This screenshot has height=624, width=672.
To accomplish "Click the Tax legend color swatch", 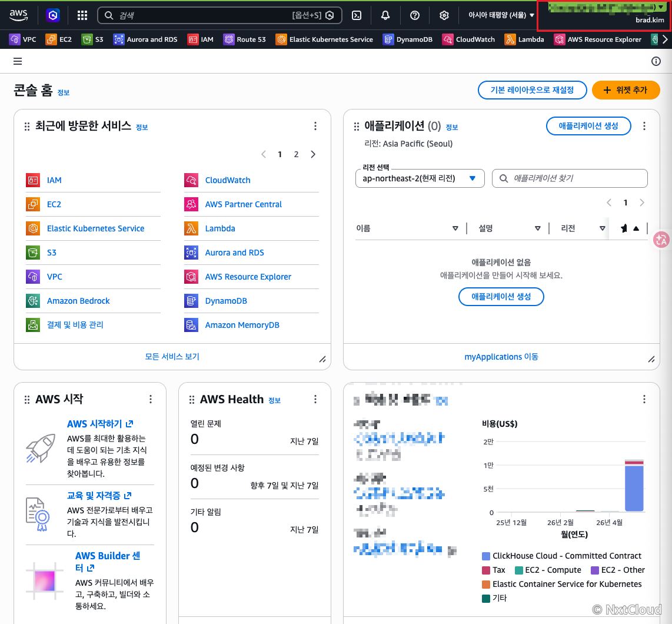I will point(485,570).
